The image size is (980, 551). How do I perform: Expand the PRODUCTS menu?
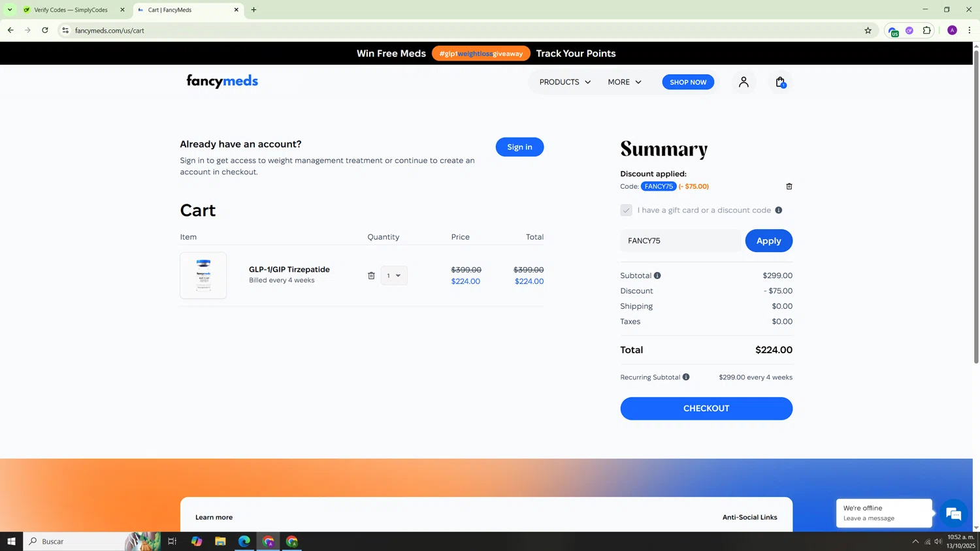click(565, 82)
